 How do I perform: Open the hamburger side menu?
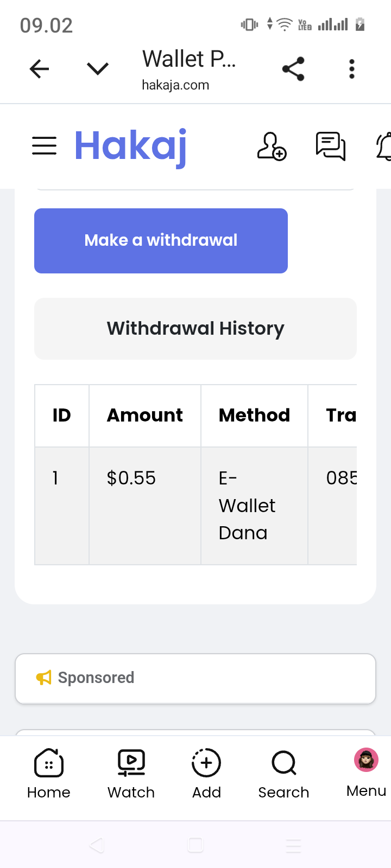pos(44,145)
